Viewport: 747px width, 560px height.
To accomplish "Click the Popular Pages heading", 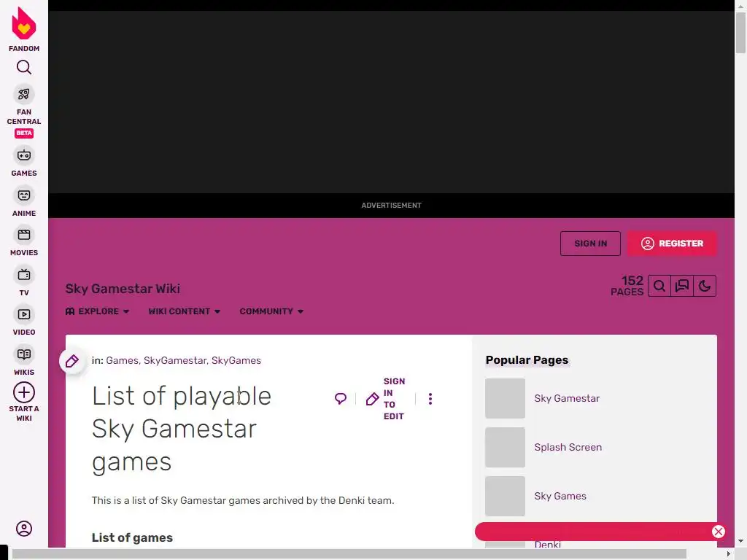I will tap(527, 360).
